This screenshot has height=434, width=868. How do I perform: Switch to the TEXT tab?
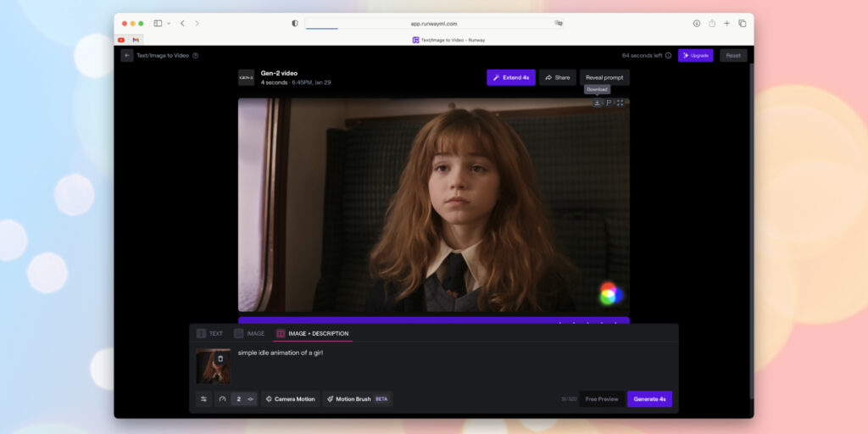(210, 334)
